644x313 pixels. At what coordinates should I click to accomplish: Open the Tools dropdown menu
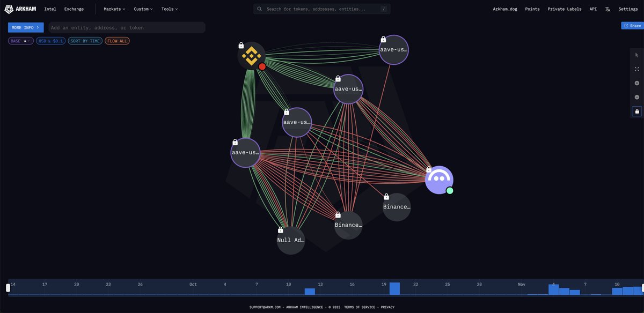click(170, 9)
